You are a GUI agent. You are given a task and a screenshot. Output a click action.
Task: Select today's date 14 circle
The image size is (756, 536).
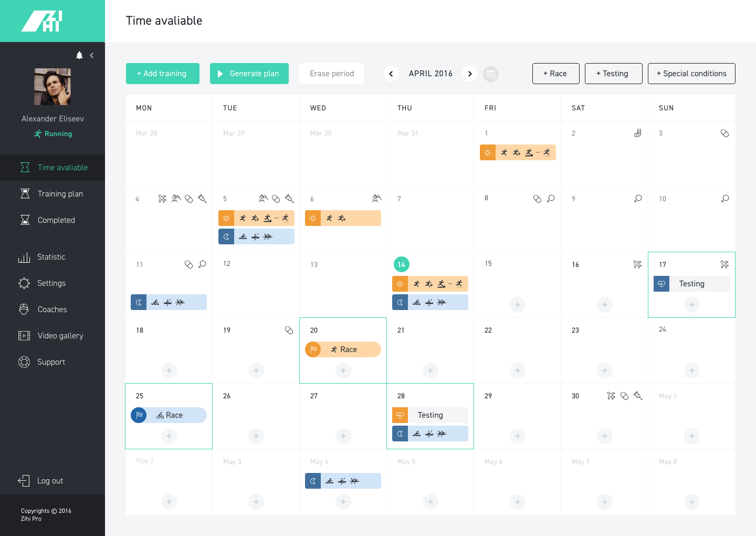pyautogui.click(x=401, y=264)
